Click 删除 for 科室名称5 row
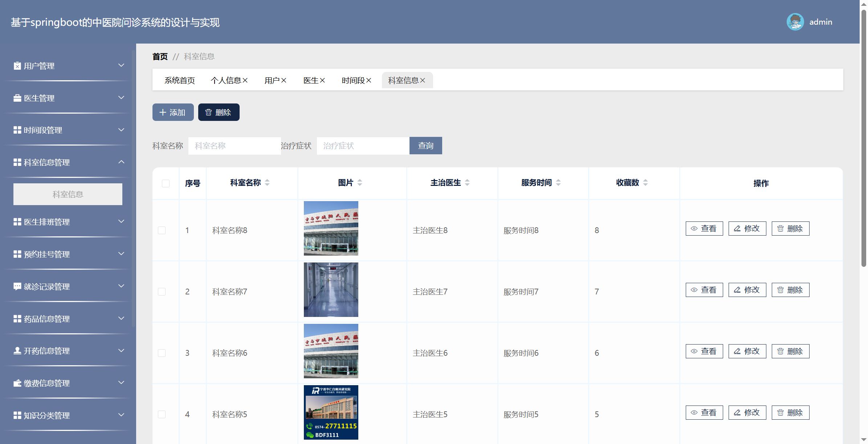This screenshot has width=868, height=444. coord(790,413)
